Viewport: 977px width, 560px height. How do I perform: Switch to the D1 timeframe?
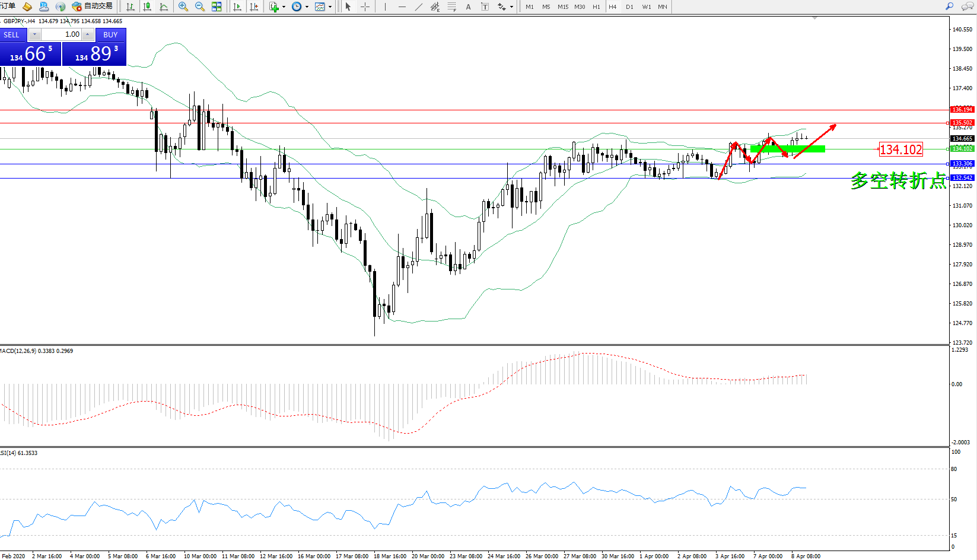(x=629, y=7)
